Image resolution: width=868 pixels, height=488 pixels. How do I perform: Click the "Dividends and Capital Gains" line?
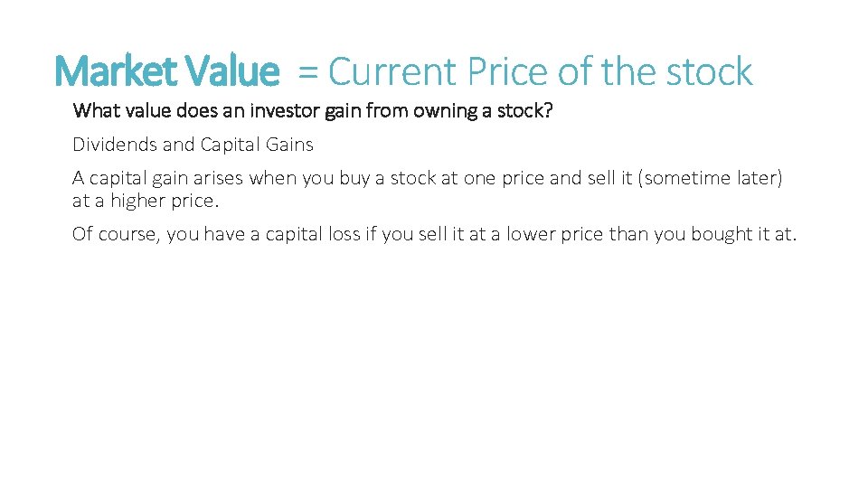pyautogui.click(x=193, y=145)
